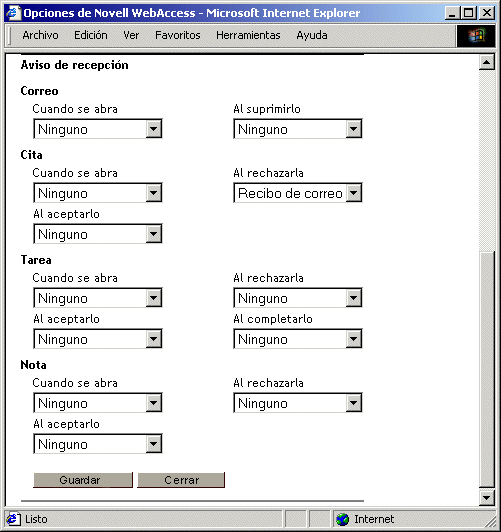This screenshot has height=532, width=501.
Task: Click the 'Internet' zone text
Action: (374, 519)
